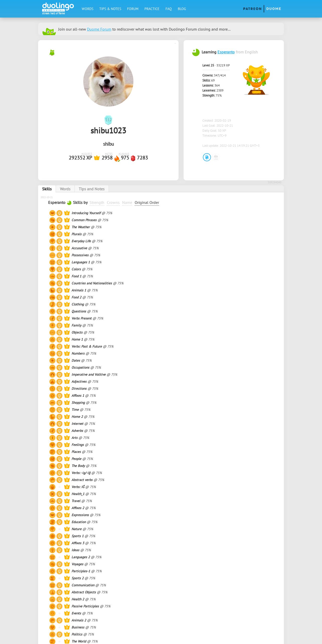The width and height of the screenshot is (322, 644).
Task: Click the Countries and Nationalities skill name
Action: click(92, 283)
